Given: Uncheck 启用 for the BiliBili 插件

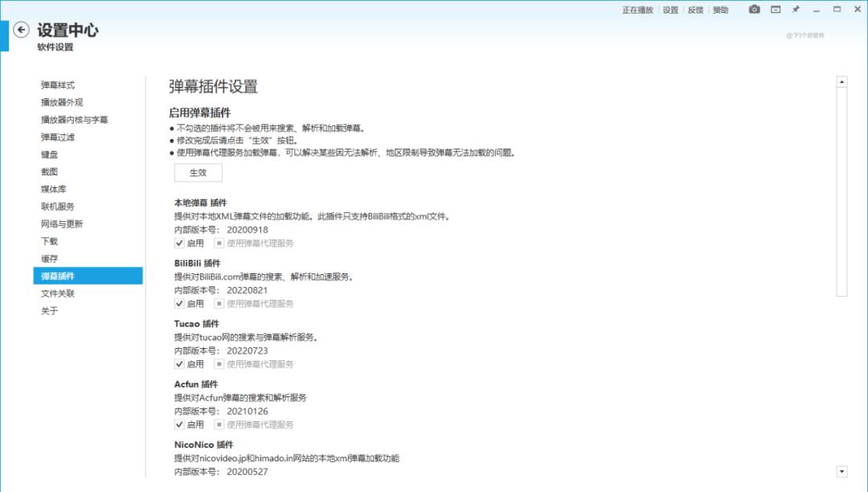Looking at the screenshot, I should pos(181,303).
